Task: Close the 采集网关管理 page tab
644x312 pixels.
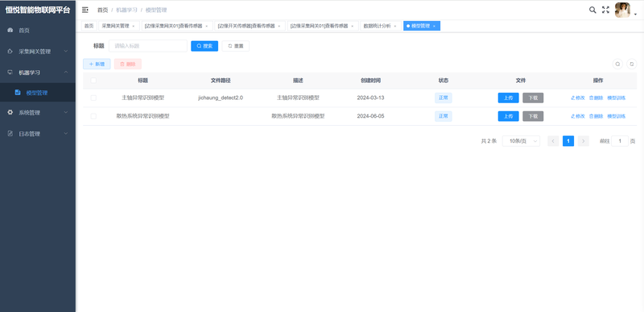Action: point(133,27)
